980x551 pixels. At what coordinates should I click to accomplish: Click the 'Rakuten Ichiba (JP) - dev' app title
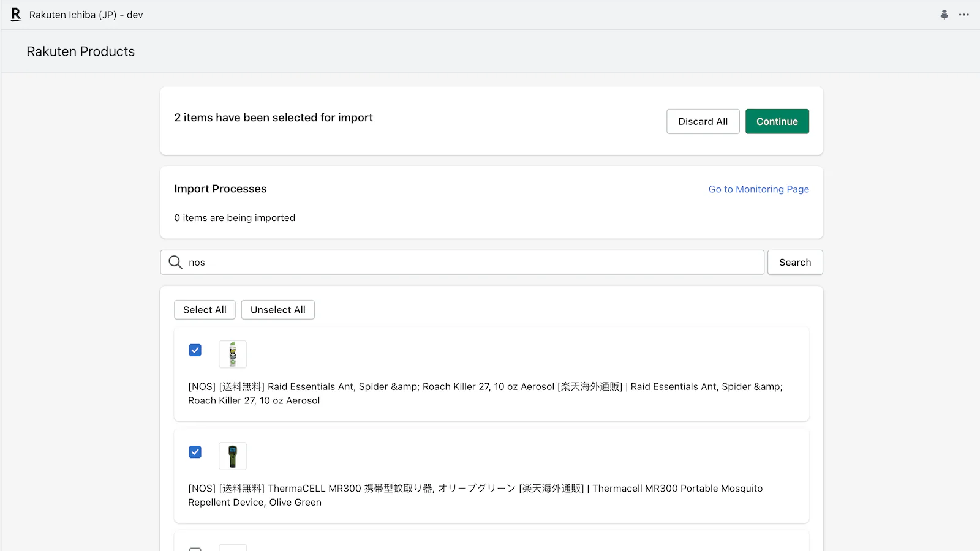pyautogui.click(x=86, y=15)
